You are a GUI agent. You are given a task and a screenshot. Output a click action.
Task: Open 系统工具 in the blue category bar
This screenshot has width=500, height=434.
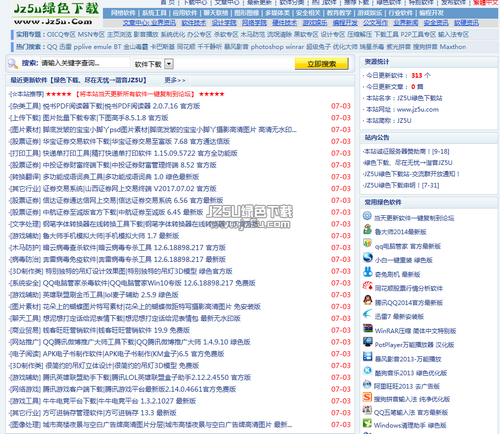154,13
